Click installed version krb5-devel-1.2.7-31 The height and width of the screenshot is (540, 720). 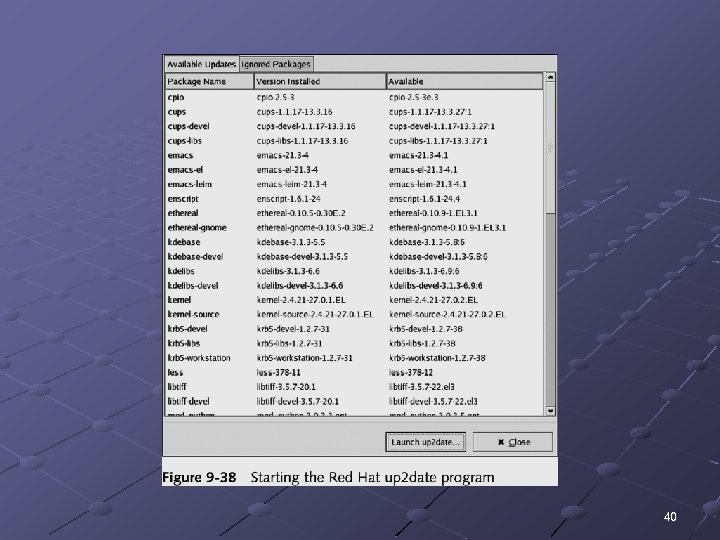[x=293, y=329]
